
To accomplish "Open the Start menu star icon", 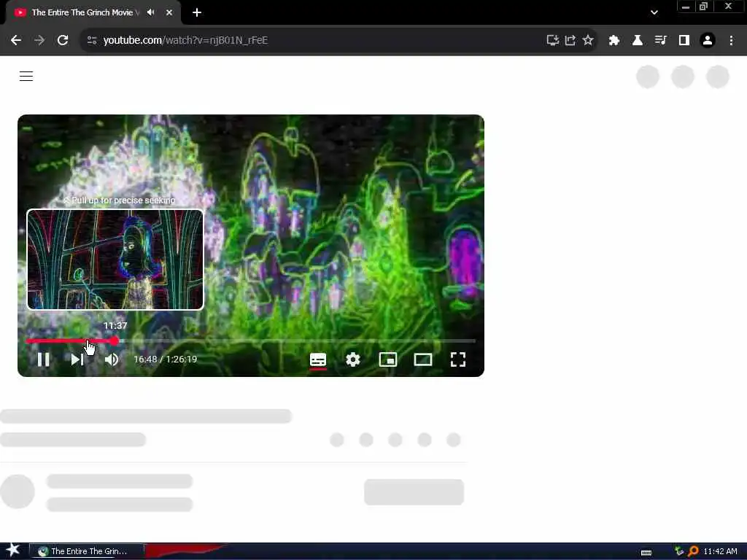I will tap(13, 550).
